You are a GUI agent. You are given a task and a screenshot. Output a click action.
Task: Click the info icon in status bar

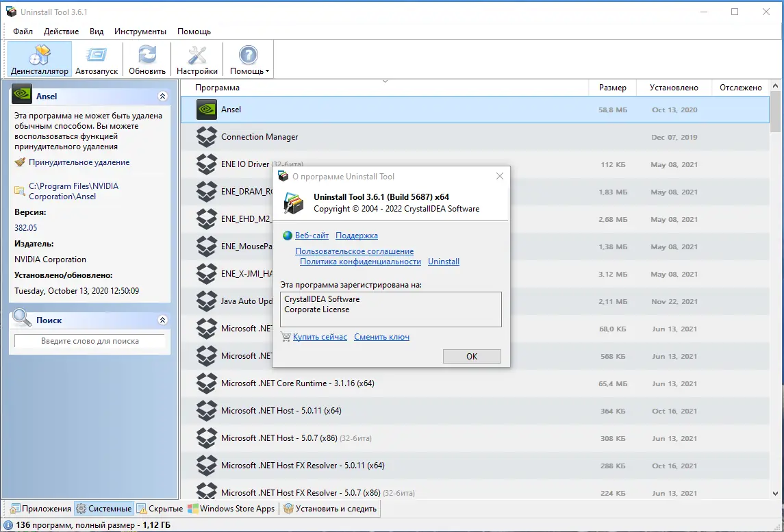point(8,525)
